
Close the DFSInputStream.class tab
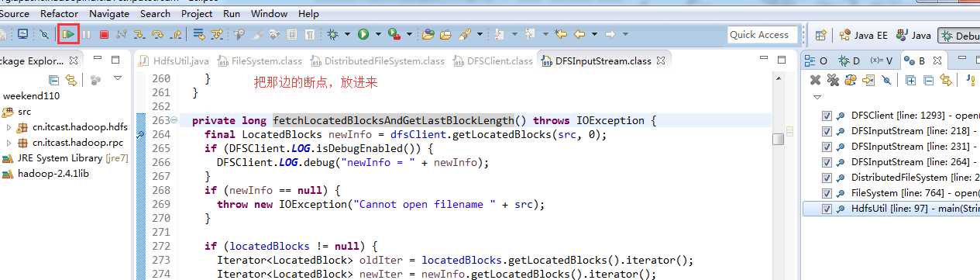[661, 60]
